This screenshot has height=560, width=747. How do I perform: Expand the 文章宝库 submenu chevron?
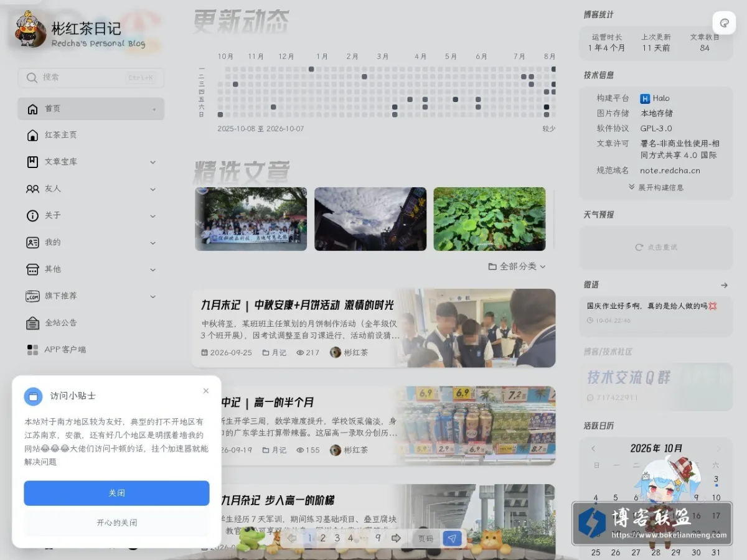[x=153, y=162]
